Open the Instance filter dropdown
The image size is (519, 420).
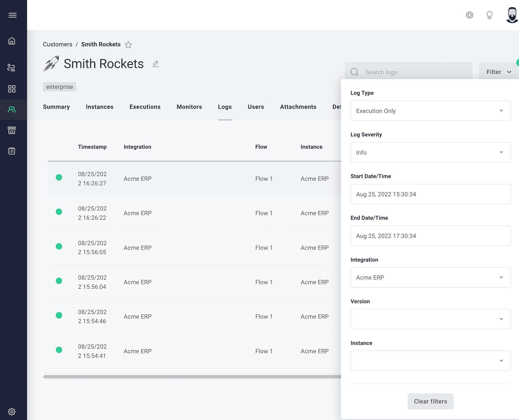430,361
